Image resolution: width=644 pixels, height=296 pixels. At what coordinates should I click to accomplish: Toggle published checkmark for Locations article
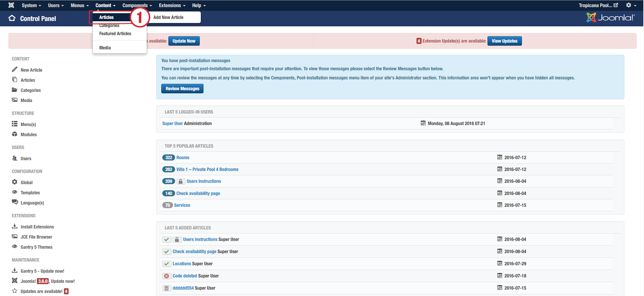coord(167,264)
